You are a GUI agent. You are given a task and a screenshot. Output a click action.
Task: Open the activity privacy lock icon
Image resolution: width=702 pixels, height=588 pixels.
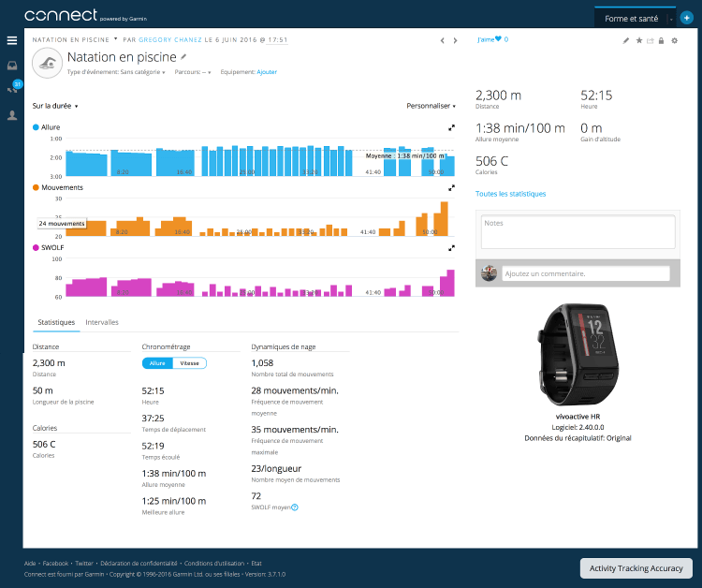(x=661, y=40)
